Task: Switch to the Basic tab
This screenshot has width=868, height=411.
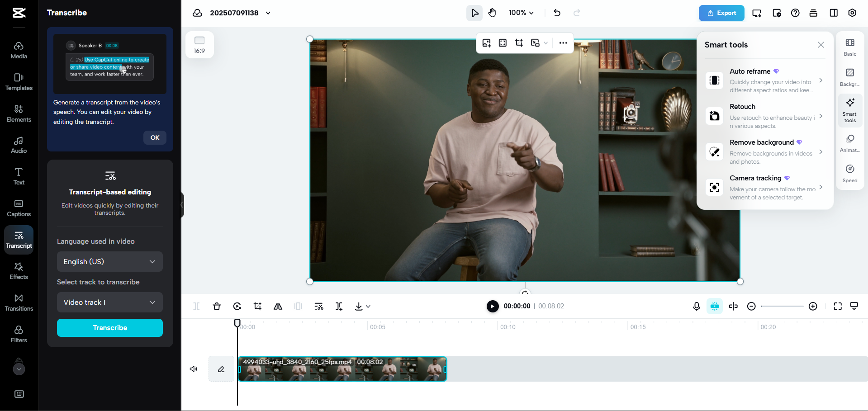Action: coord(849,47)
